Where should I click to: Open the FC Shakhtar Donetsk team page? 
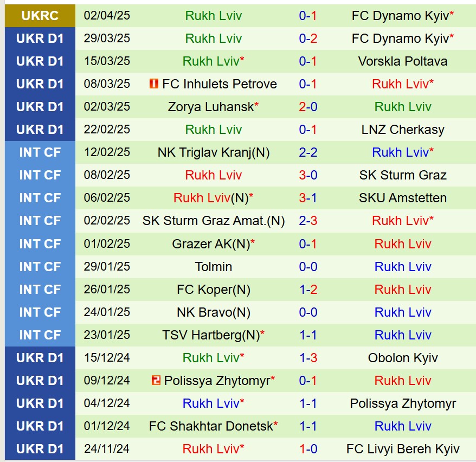211,426
